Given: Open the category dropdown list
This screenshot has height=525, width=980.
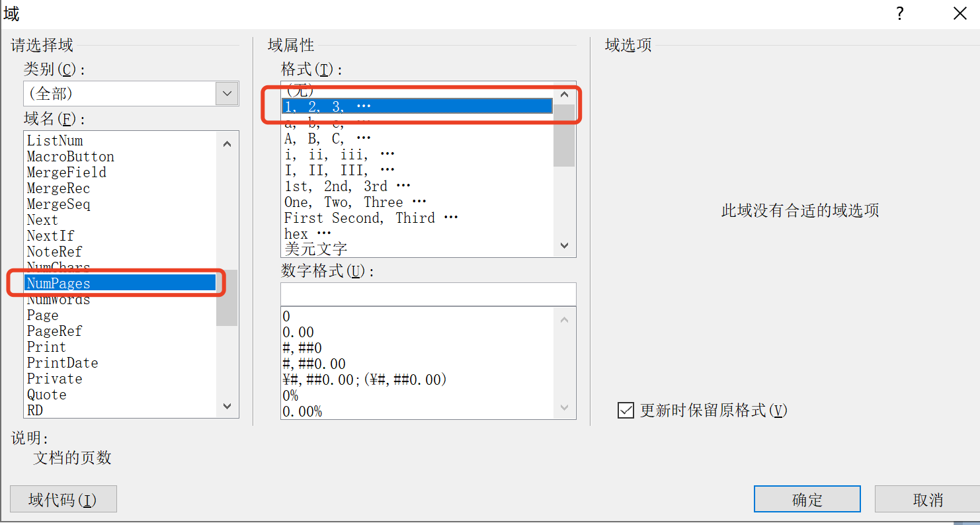Looking at the screenshot, I should coord(227,94).
